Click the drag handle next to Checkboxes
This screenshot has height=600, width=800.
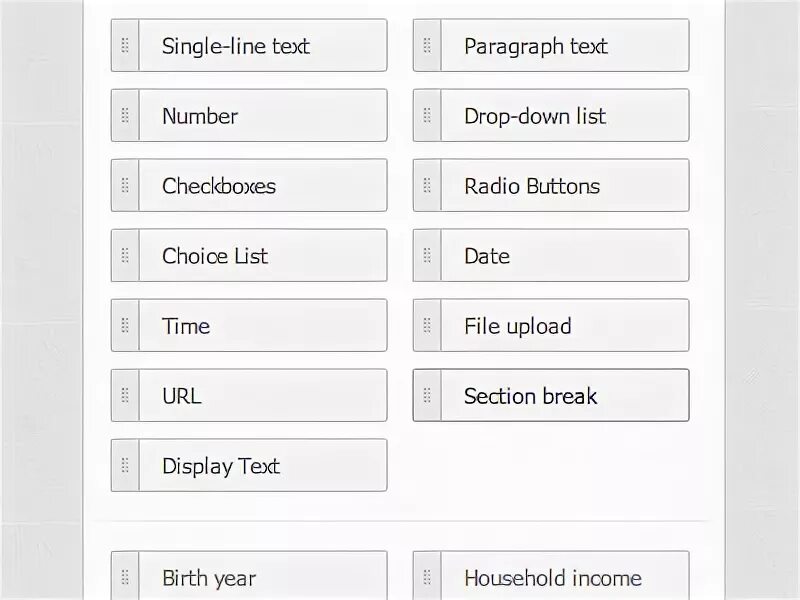(125, 186)
